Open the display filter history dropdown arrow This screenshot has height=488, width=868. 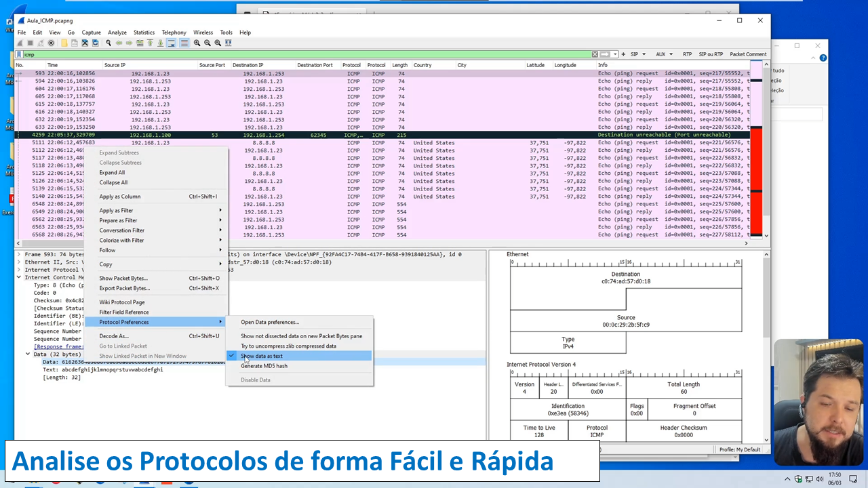[x=615, y=54]
